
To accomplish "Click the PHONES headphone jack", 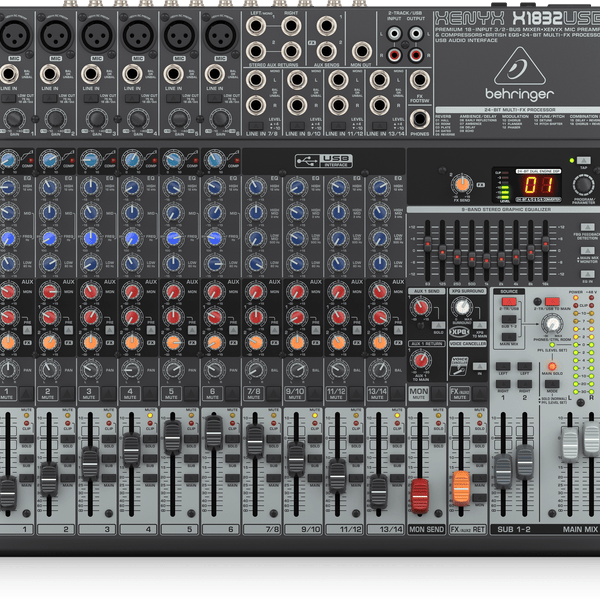I will (x=420, y=118).
